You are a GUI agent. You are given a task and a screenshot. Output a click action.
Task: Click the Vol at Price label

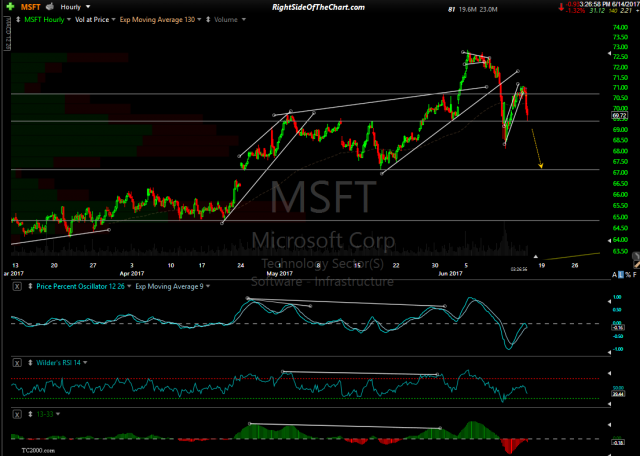[x=92, y=20]
